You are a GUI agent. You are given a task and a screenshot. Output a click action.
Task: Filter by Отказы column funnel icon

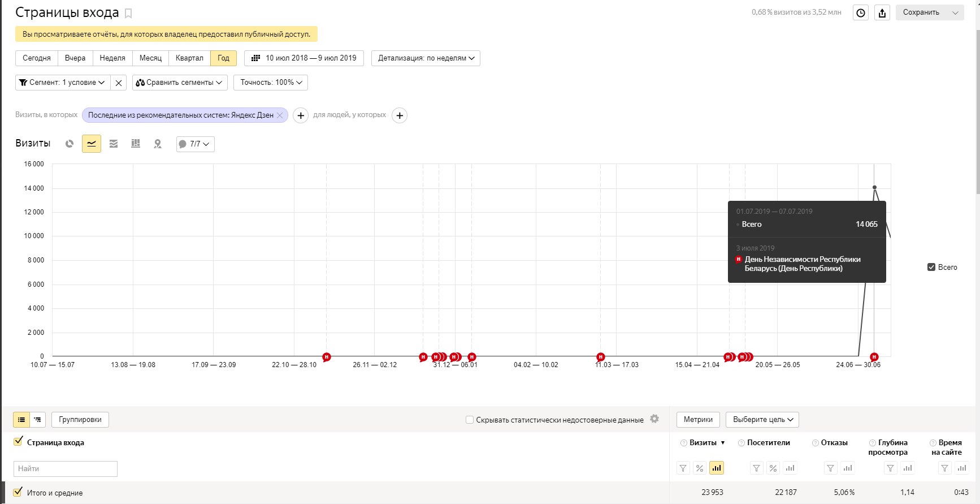[x=830, y=468]
